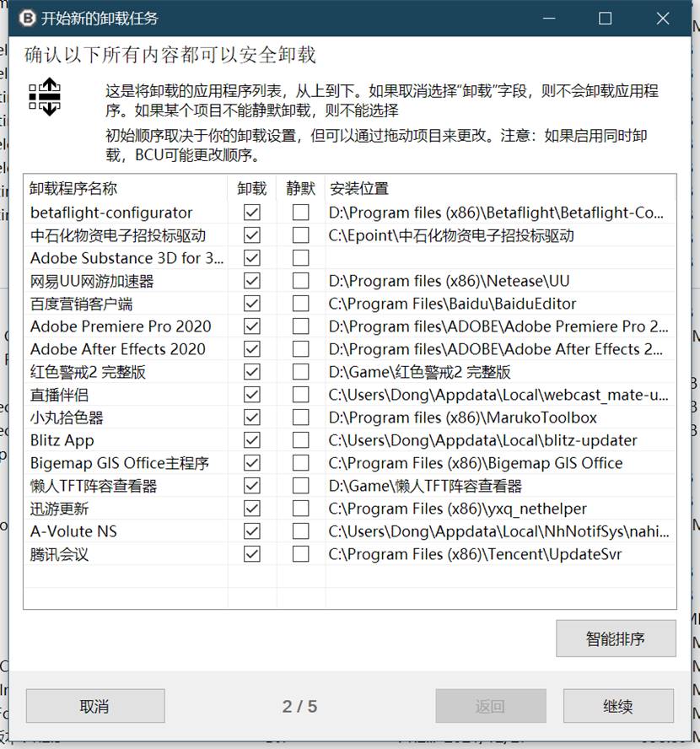
Task: Enable silent for Bigemap GIS Office主程序
Action: point(301,463)
